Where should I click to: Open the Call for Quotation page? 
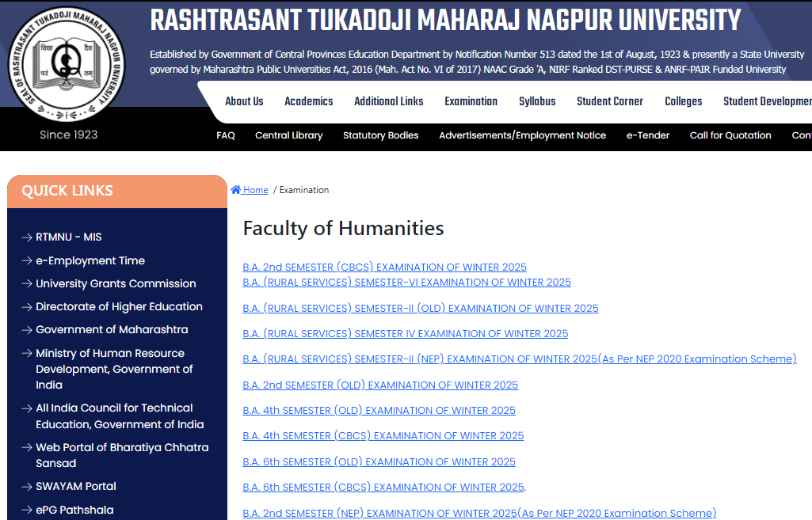(x=730, y=135)
